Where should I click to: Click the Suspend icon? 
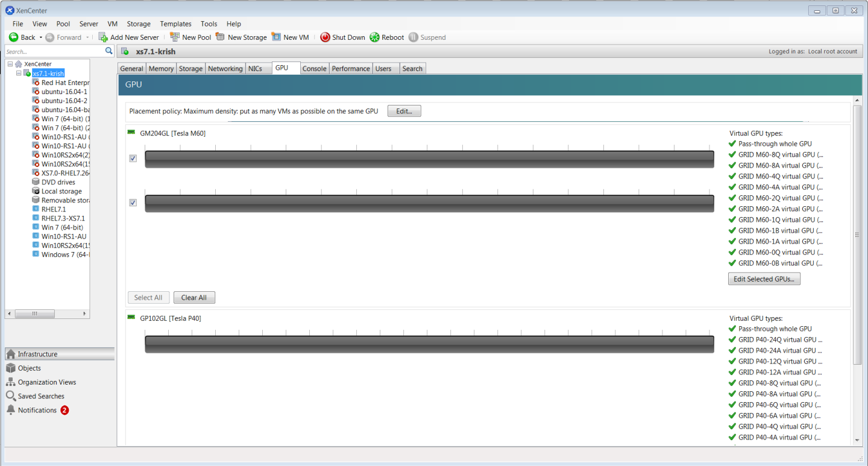pyautogui.click(x=414, y=37)
